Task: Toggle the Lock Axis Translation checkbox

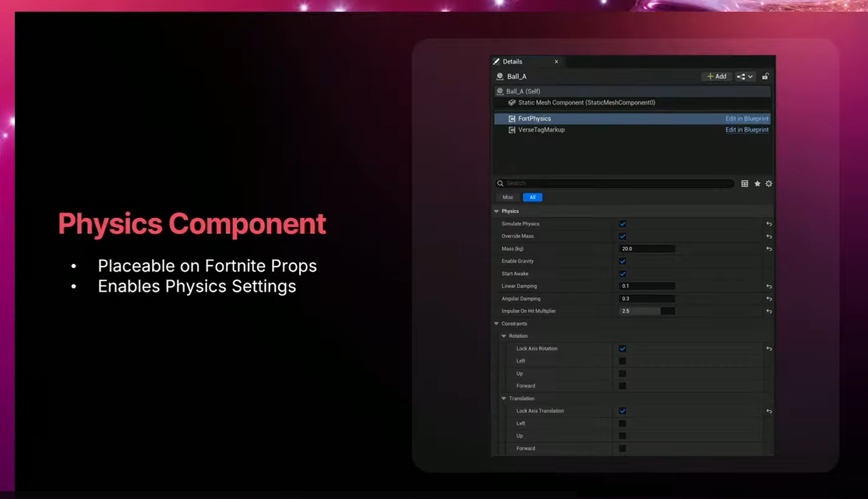Action: [622, 411]
